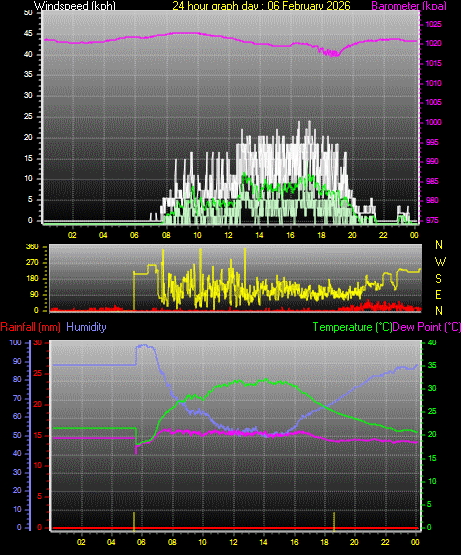
Task: Select the 90 value on the blue humidity axis
Action: (17, 361)
